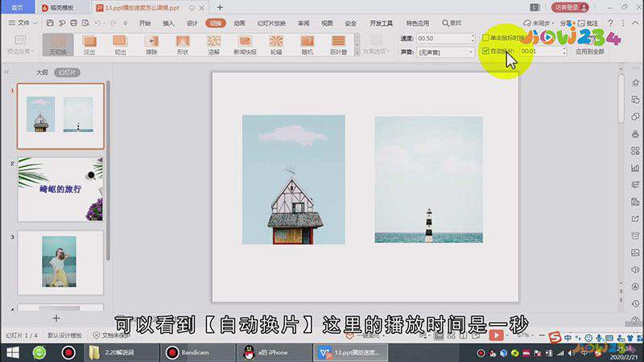Click the auto-advance time field 00:01
The height and width of the screenshot is (362, 644).
click(x=540, y=51)
